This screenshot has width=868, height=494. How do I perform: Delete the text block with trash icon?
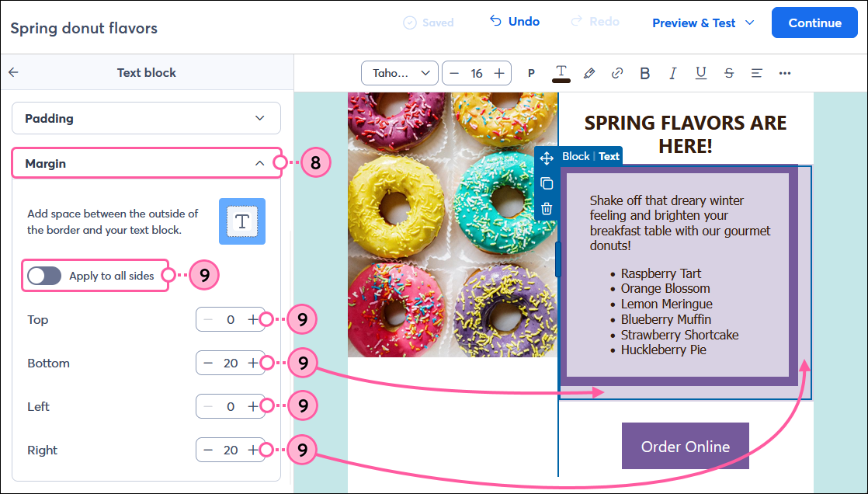(547, 209)
